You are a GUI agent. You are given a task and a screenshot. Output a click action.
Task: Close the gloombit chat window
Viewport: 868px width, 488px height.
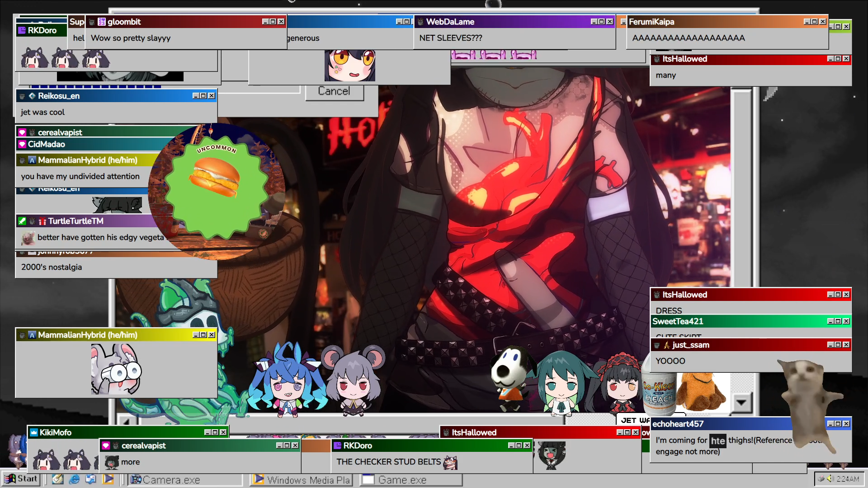[x=281, y=22]
